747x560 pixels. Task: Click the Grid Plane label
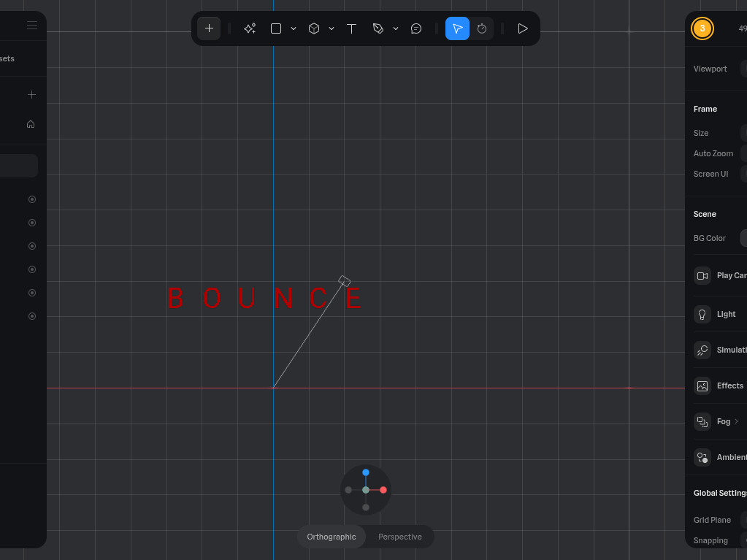pyautogui.click(x=712, y=520)
